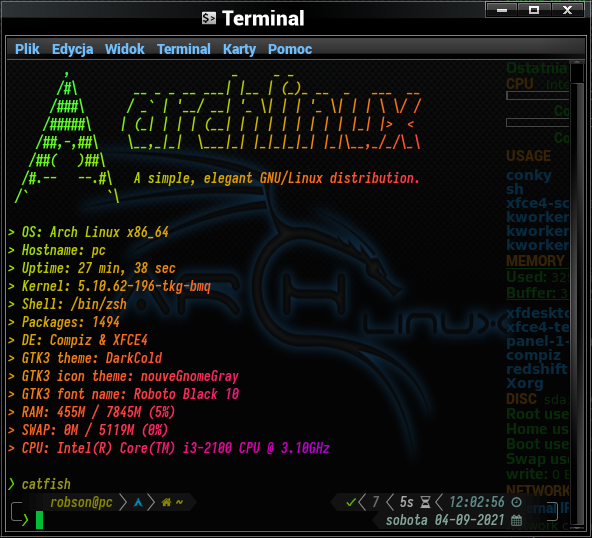The height and width of the screenshot is (538, 592).
Task: Click the catfish command text
Action: [x=46, y=484]
